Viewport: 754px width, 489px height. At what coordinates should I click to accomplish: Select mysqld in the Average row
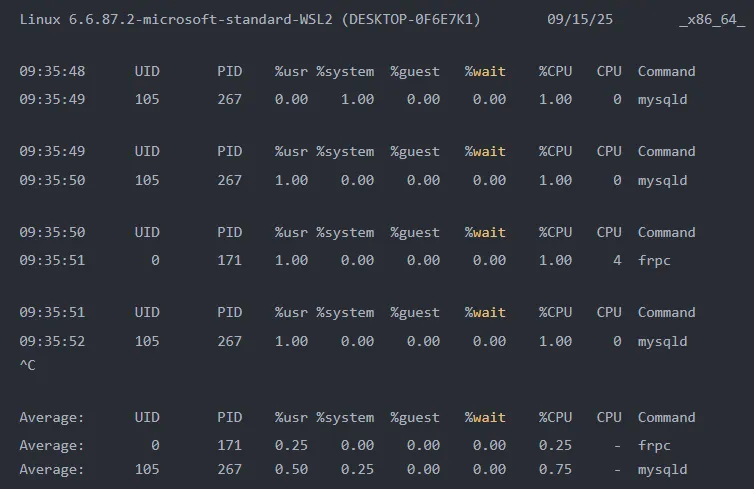[x=662, y=469]
